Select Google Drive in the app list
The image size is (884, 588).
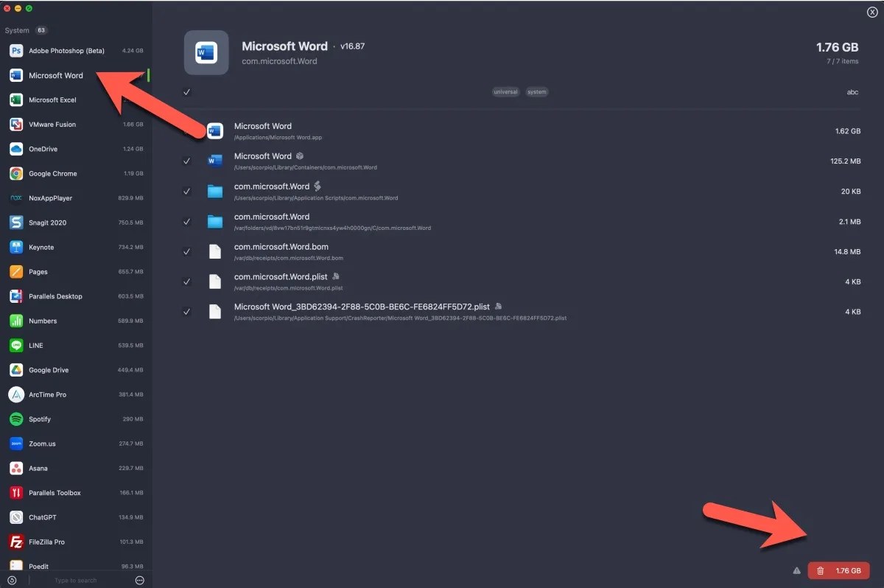[x=76, y=370]
